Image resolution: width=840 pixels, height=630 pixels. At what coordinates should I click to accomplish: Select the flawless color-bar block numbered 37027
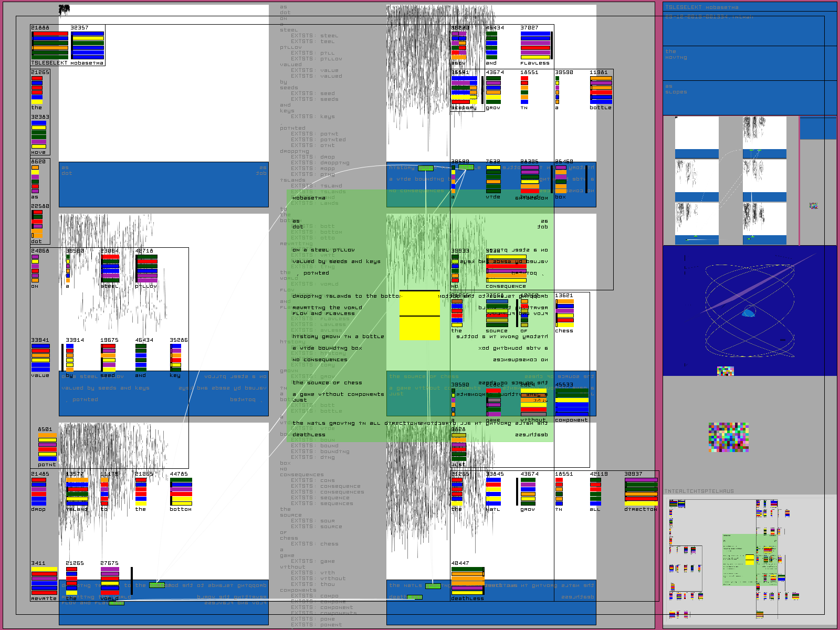click(535, 45)
